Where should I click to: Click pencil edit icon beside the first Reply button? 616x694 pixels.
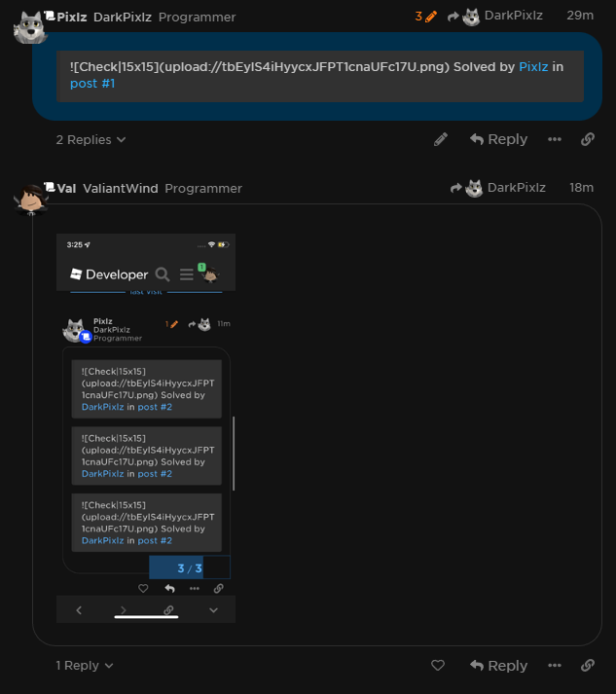(441, 139)
